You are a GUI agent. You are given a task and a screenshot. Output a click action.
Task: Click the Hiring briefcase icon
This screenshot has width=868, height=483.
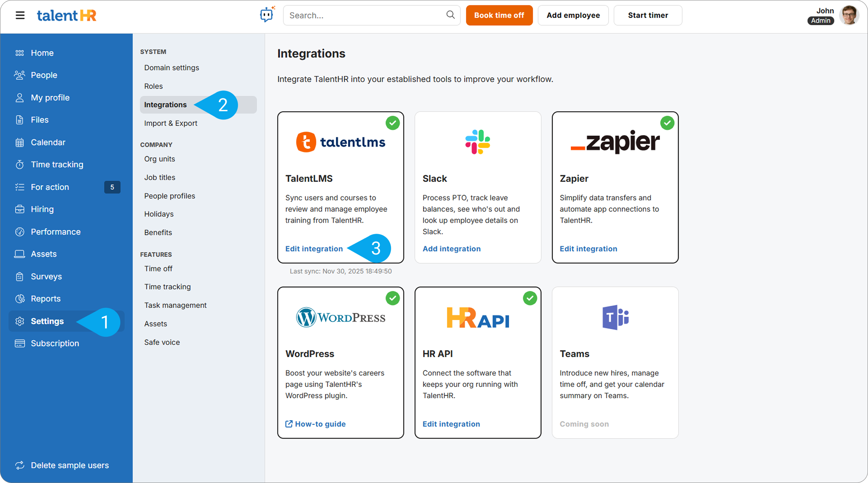[20, 209]
